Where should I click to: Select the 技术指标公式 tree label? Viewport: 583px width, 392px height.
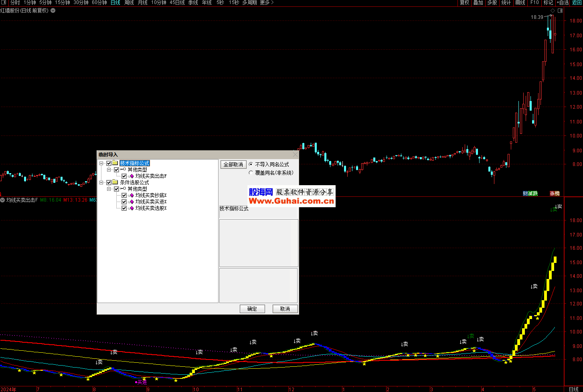(x=135, y=163)
